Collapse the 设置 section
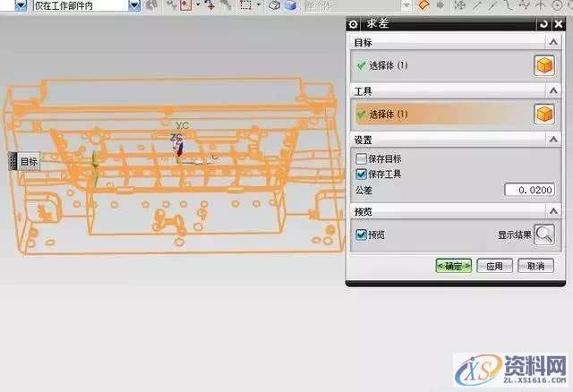 554,141
